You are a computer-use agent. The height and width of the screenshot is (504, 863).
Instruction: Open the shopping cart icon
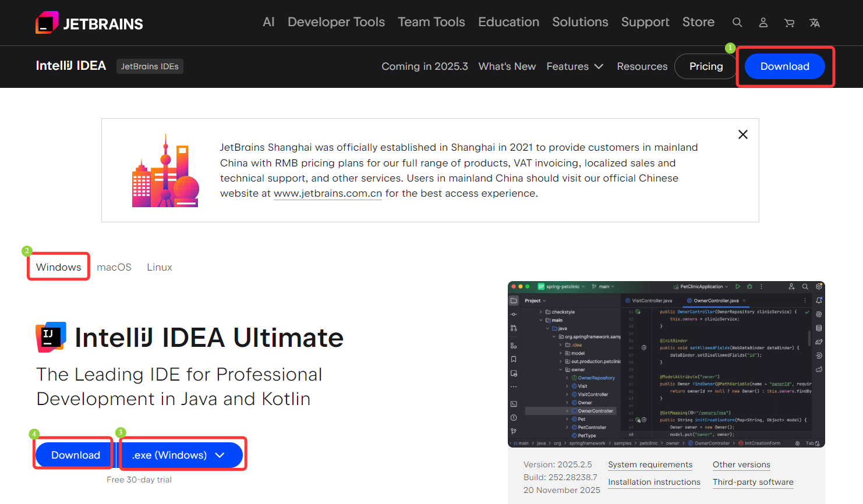tap(789, 23)
